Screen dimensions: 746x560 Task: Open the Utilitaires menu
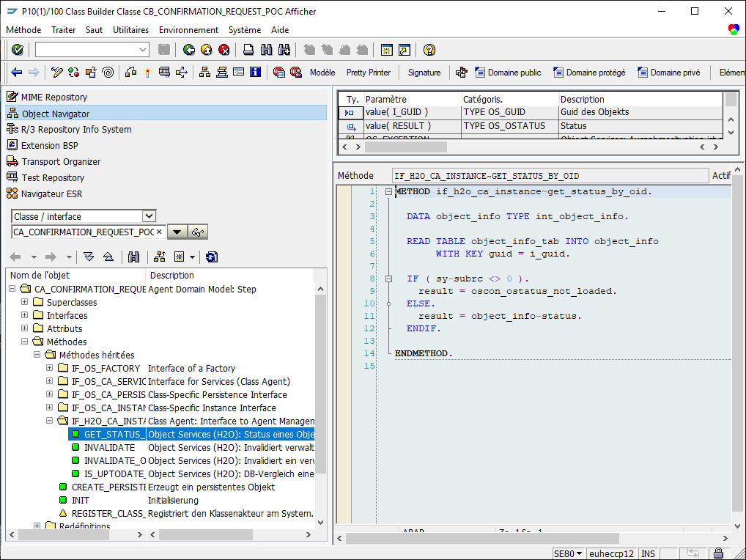[131, 30]
